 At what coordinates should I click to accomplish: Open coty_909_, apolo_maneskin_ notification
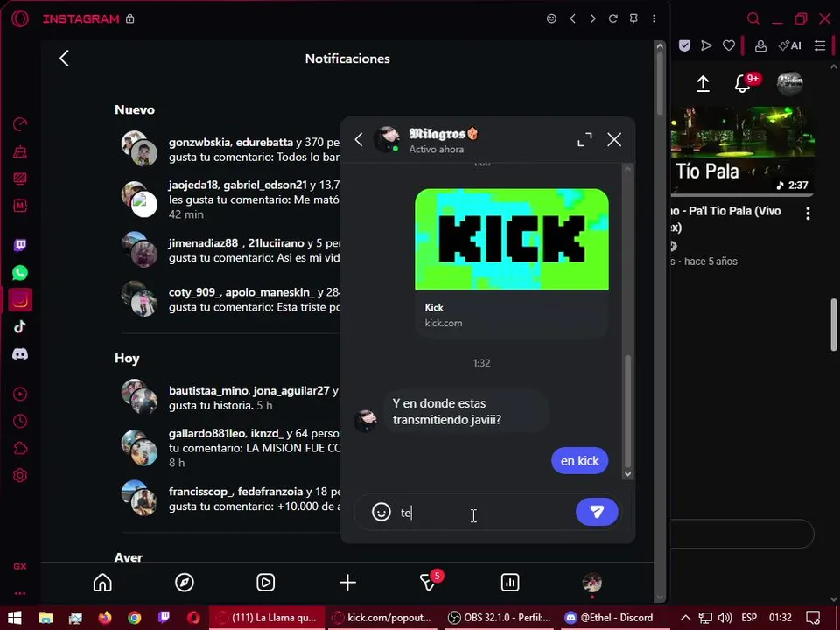tap(230, 299)
